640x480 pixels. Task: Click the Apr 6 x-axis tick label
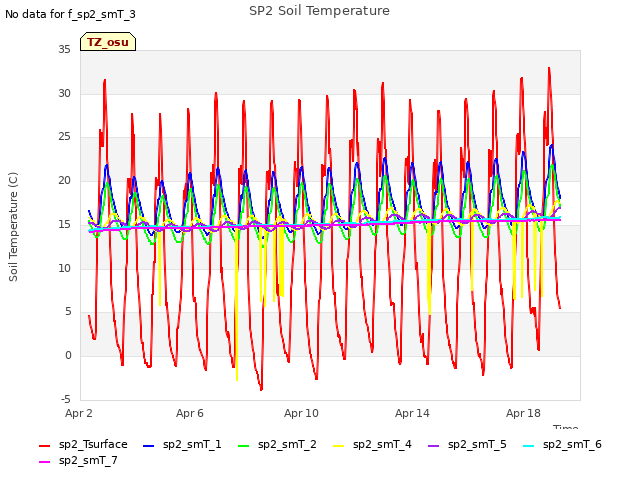(190, 413)
